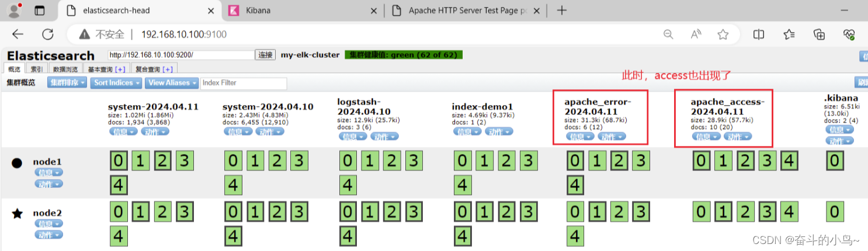Go back with the browser arrow
The height and width of the screenshot is (251, 868).
[18, 34]
